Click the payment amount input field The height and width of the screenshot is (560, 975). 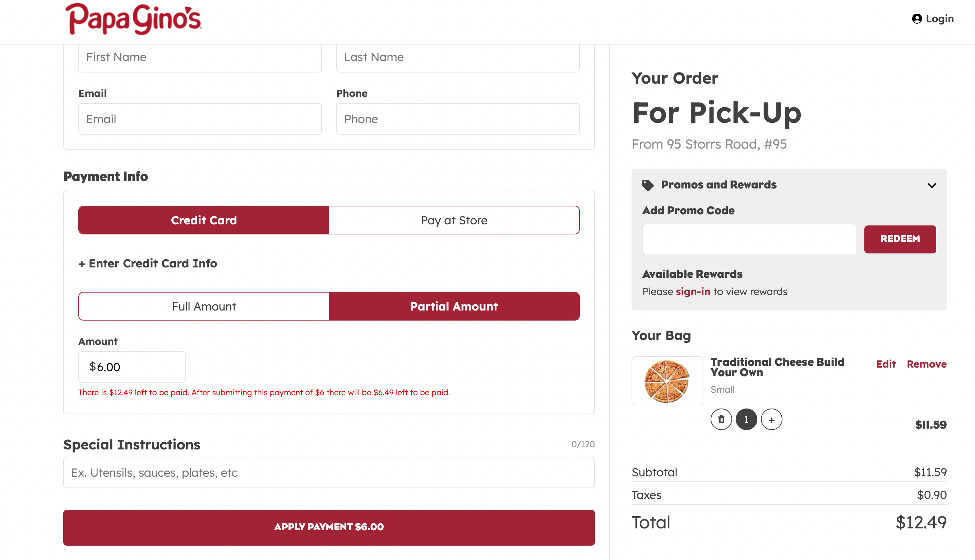(x=132, y=367)
